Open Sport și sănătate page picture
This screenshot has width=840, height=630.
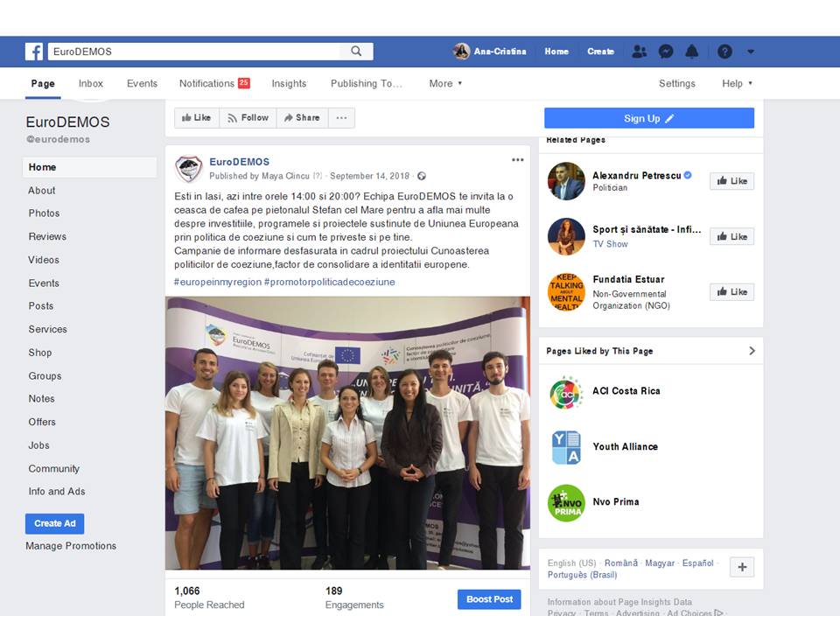click(x=566, y=236)
